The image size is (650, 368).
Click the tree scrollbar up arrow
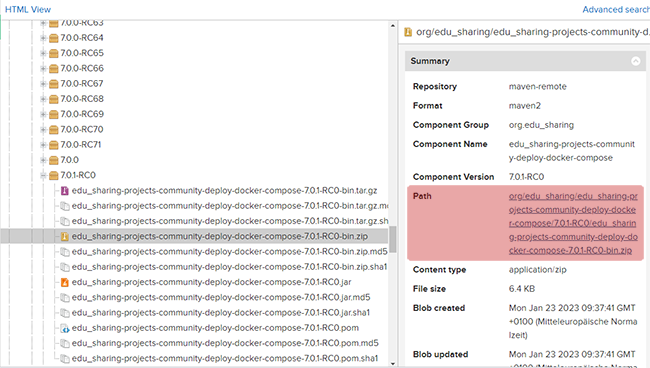[x=393, y=26]
